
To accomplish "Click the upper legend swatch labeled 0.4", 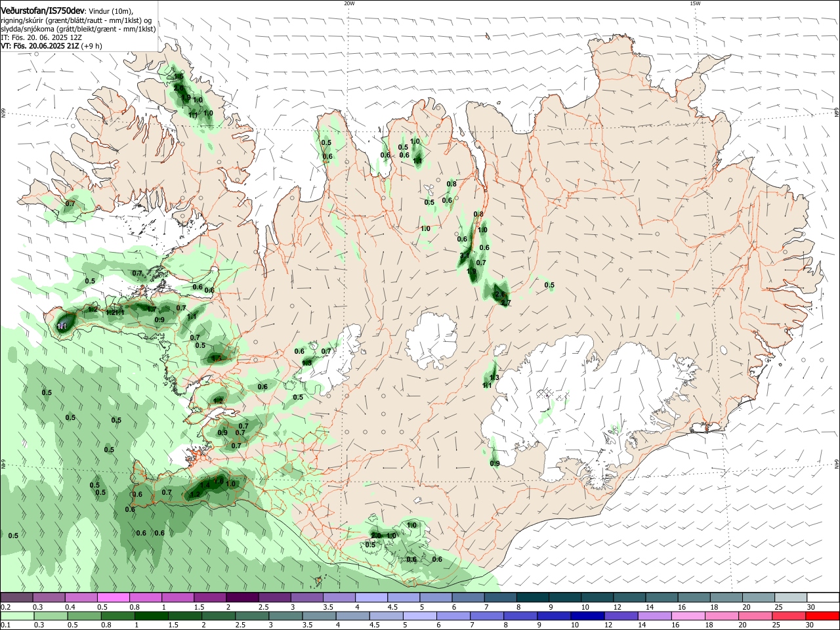I will point(81,597).
